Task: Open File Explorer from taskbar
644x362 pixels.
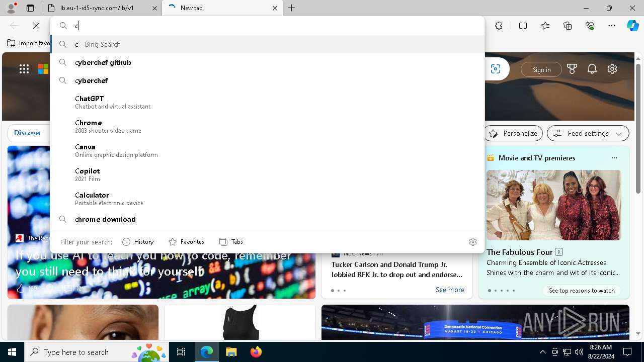Action: [x=231, y=352]
